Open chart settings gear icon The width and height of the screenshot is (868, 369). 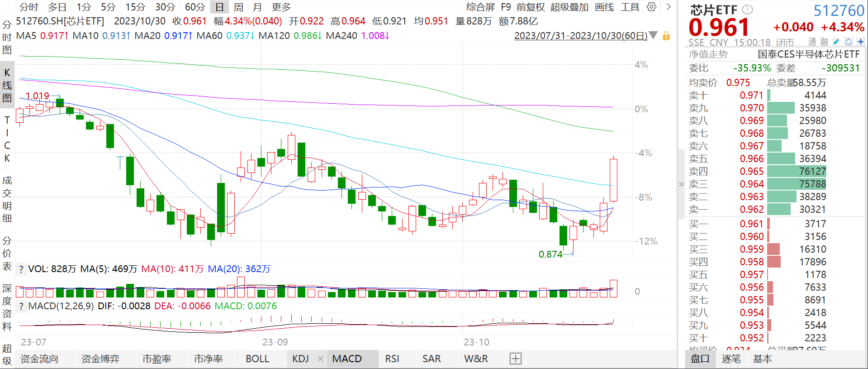click(651, 7)
